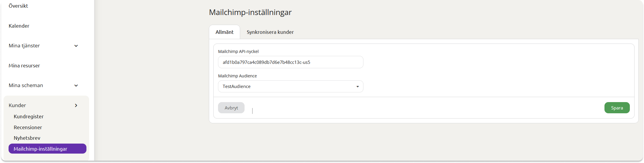Open the Översikt page
This screenshot has height=163, width=644.
click(18, 6)
